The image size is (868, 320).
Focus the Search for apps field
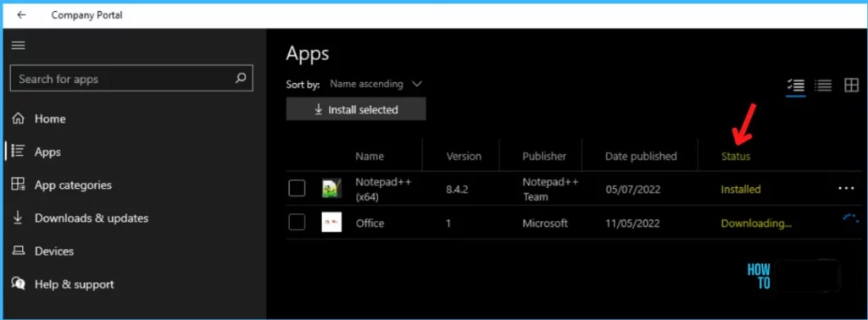[x=131, y=79]
